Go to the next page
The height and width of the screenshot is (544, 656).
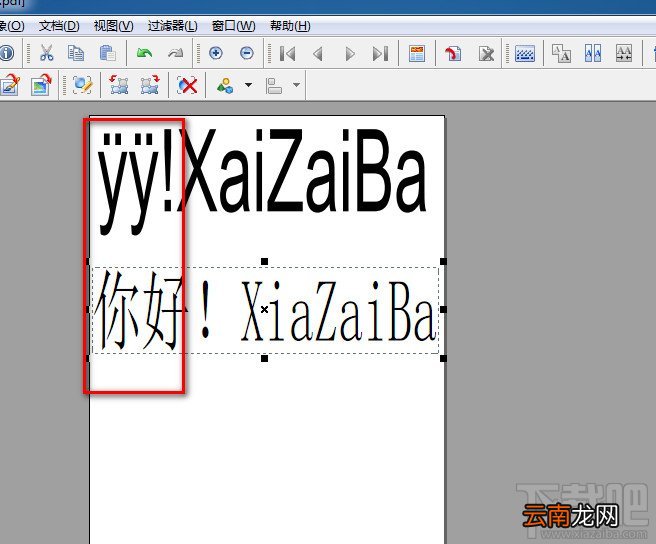point(350,54)
